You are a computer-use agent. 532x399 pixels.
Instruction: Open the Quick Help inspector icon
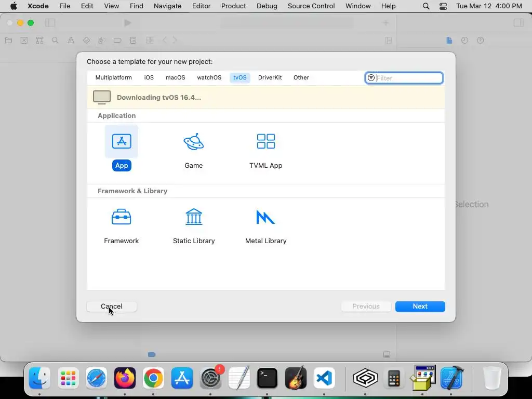(480, 41)
